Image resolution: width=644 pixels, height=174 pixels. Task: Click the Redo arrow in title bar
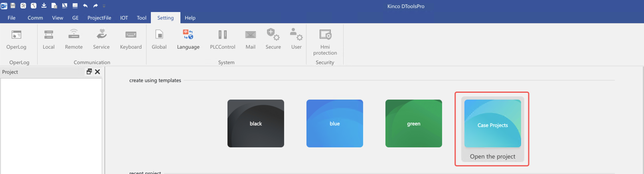(95, 6)
